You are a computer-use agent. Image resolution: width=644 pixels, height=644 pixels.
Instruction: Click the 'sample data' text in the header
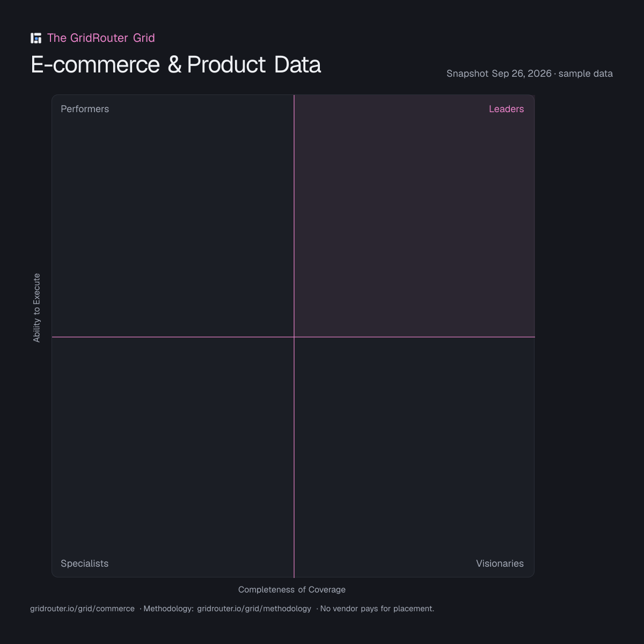point(586,74)
